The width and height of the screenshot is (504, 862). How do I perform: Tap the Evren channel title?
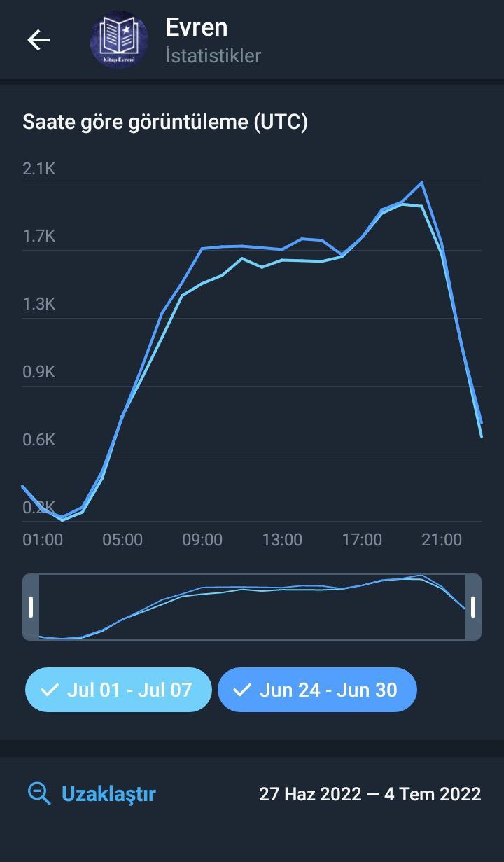pos(197,27)
